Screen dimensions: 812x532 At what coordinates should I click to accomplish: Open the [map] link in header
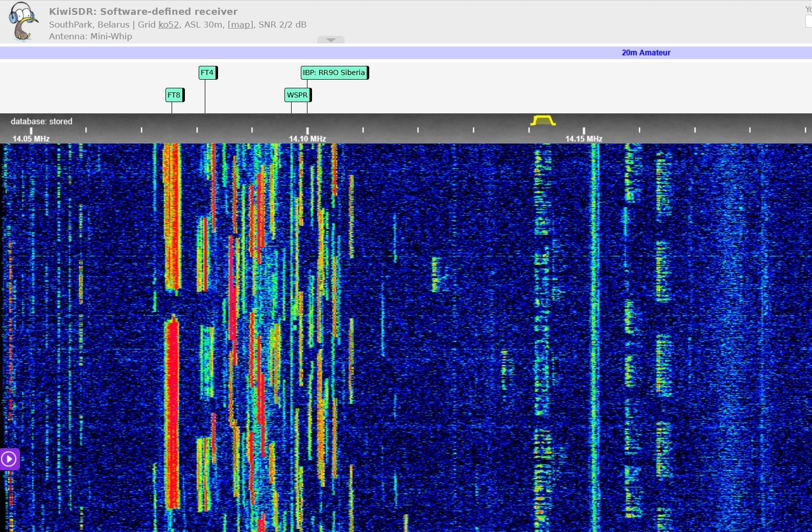[x=240, y=25]
